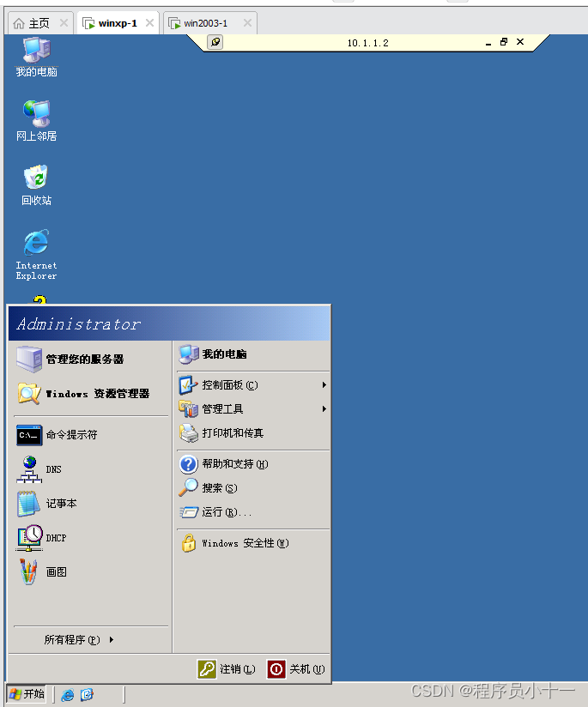The width and height of the screenshot is (588, 707).
Task: Close the winxp-1 tab
Action: click(150, 22)
